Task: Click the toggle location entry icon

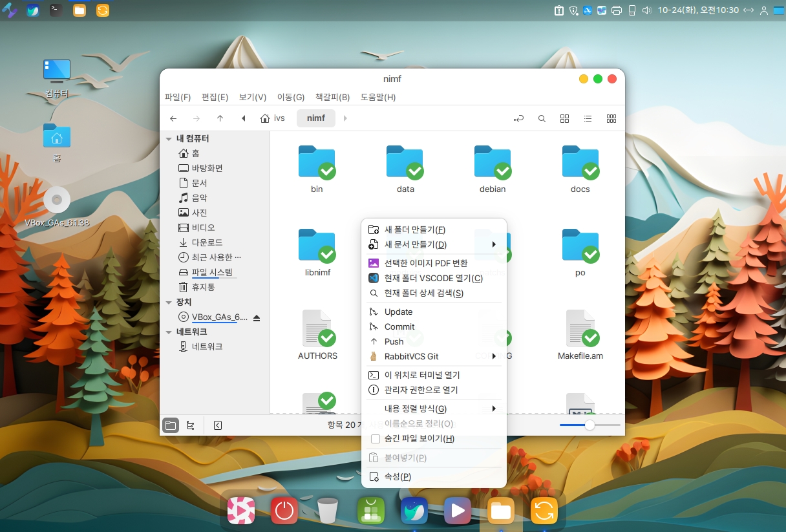Action: (518, 119)
